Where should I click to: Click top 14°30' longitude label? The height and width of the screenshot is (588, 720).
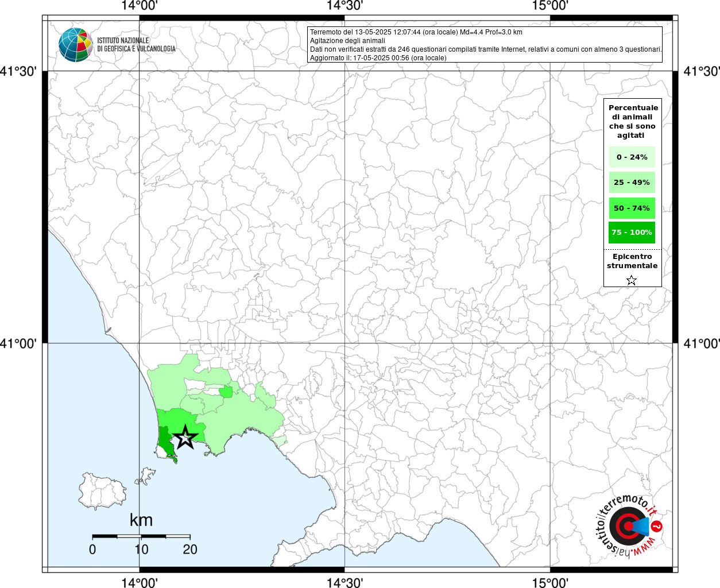[344, 6]
